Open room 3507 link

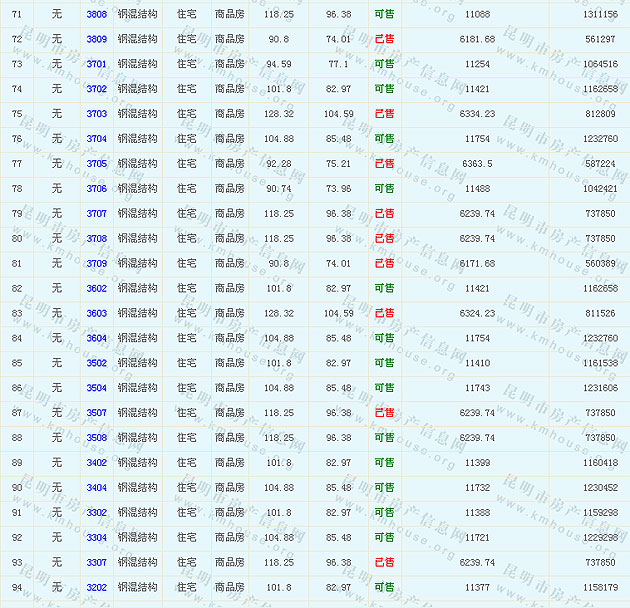[x=96, y=413]
